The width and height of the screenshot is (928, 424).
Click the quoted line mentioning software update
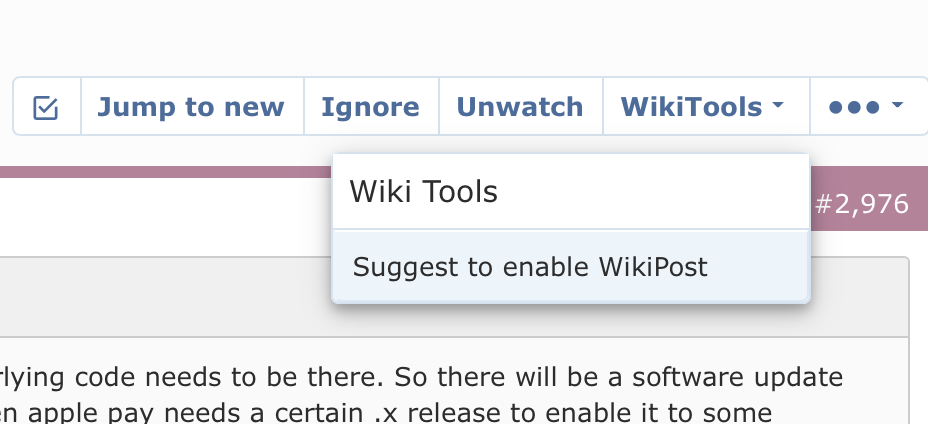coord(421,377)
